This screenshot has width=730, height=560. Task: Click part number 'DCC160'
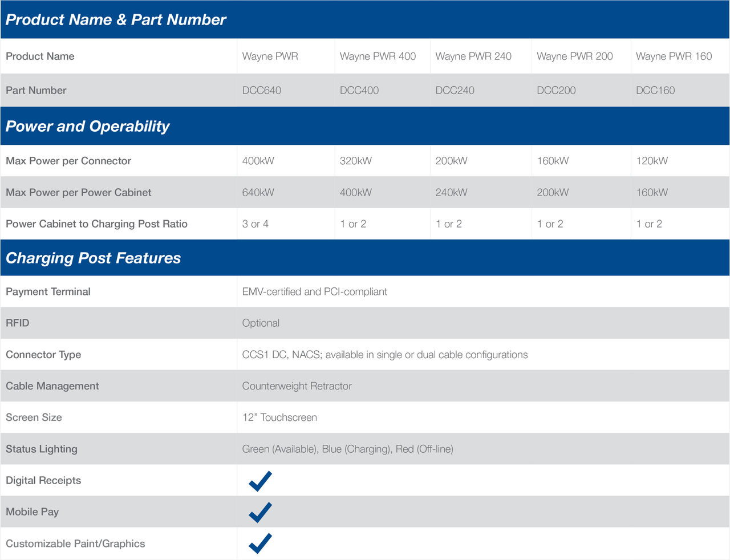(655, 90)
